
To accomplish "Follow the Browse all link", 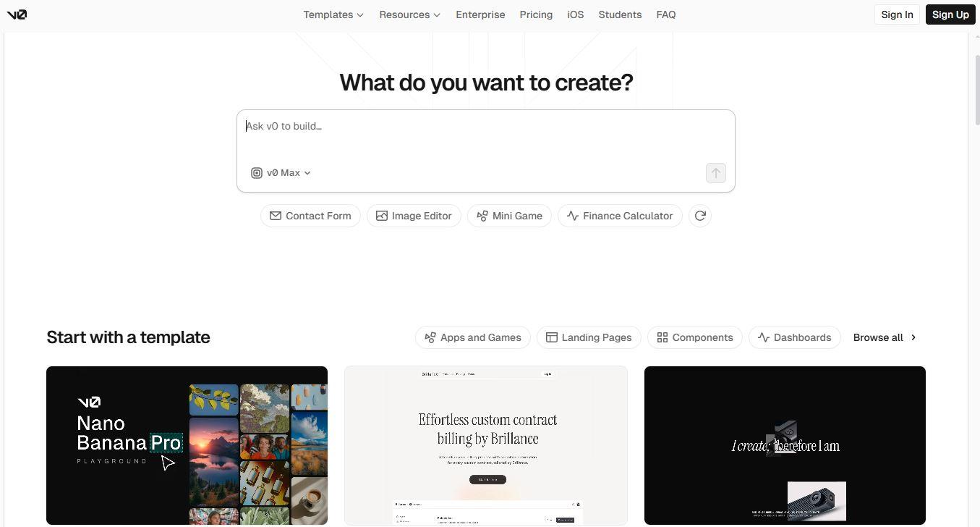I will 885,337.
